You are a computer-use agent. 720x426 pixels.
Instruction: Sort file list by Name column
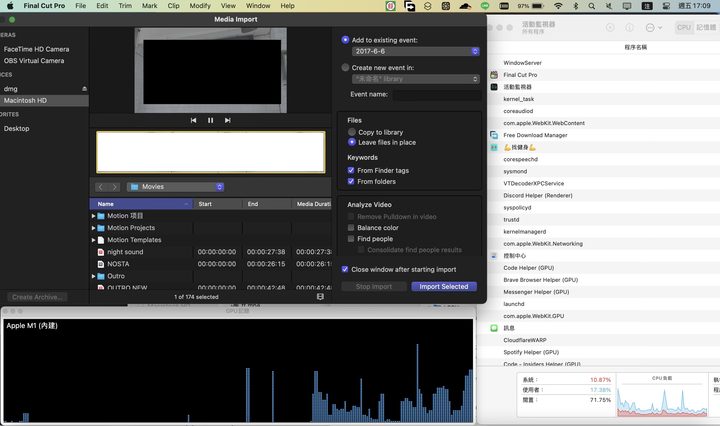tap(141, 204)
